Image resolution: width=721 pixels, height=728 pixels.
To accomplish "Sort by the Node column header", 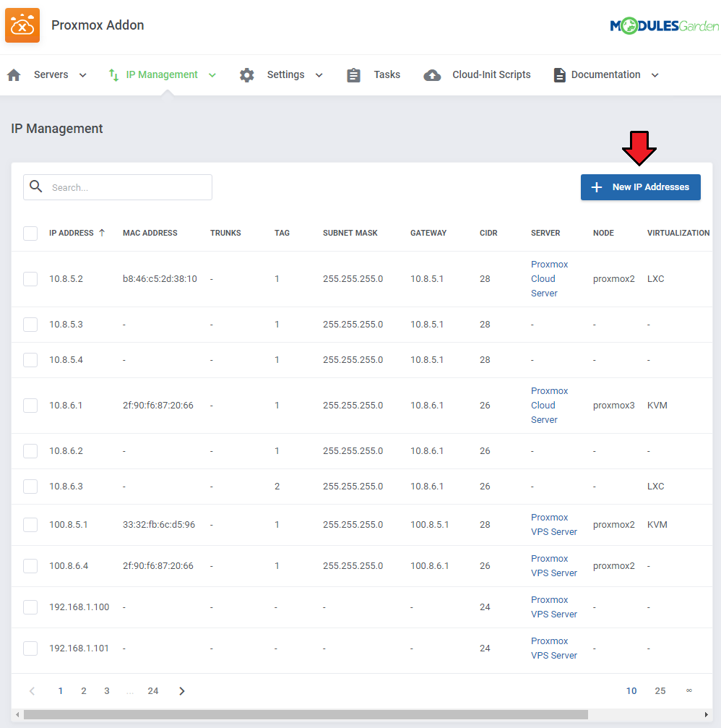I will pyautogui.click(x=603, y=233).
